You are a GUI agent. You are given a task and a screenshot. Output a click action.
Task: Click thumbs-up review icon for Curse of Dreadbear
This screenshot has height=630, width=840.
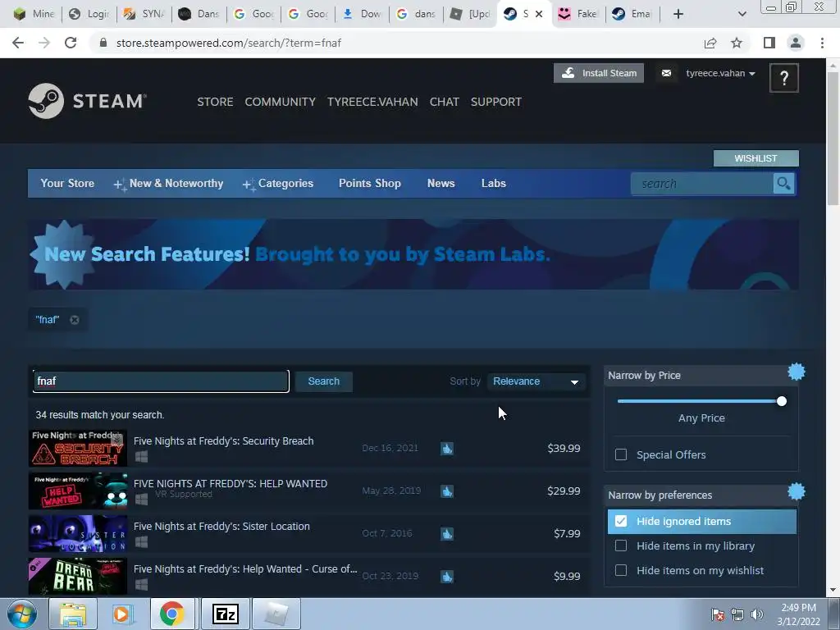447,577
